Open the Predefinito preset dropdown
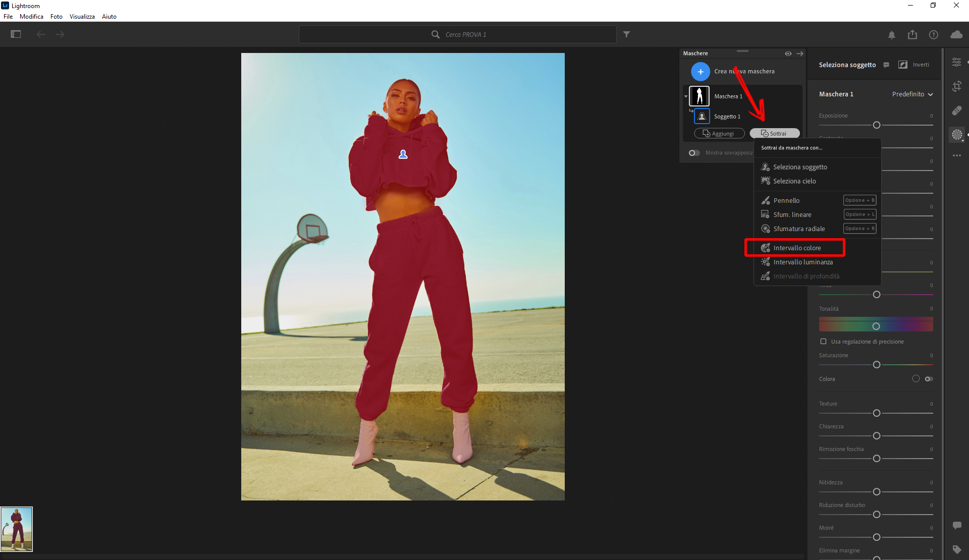Screen dimensions: 969x560 912,94
